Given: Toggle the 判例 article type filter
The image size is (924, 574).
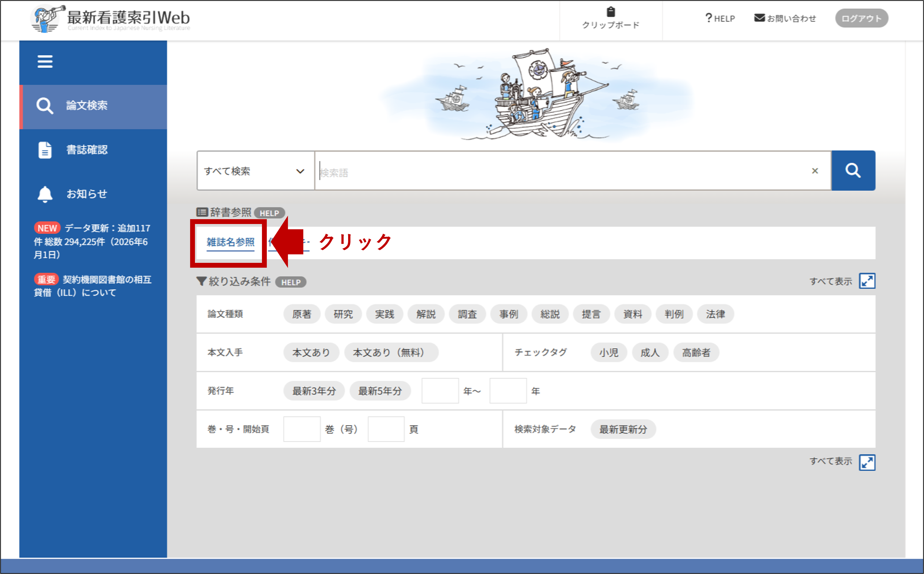Looking at the screenshot, I should [x=674, y=314].
